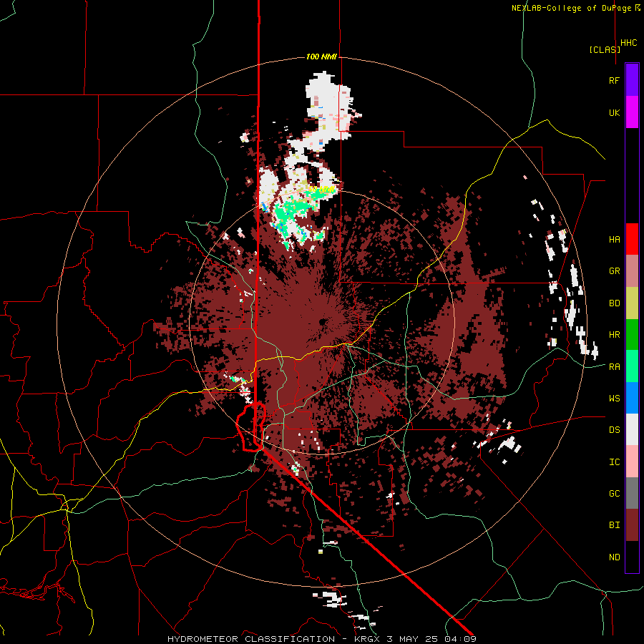Click the UK magenta legend swatch
This screenshot has height=644, width=644.
pyautogui.click(x=632, y=112)
